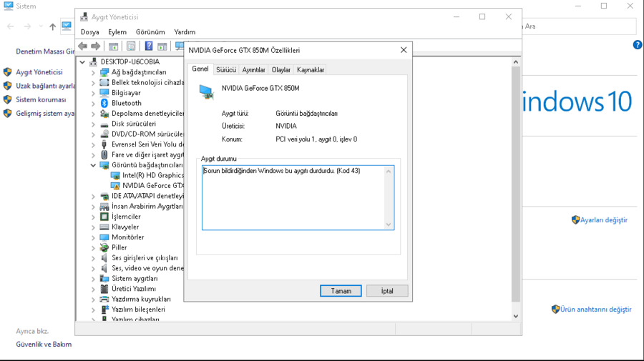Image resolution: width=644 pixels, height=361 pixels.
Task: Click the shield icon beside Aygıt Yöneticisi link
Action: [x=7, y=72]
